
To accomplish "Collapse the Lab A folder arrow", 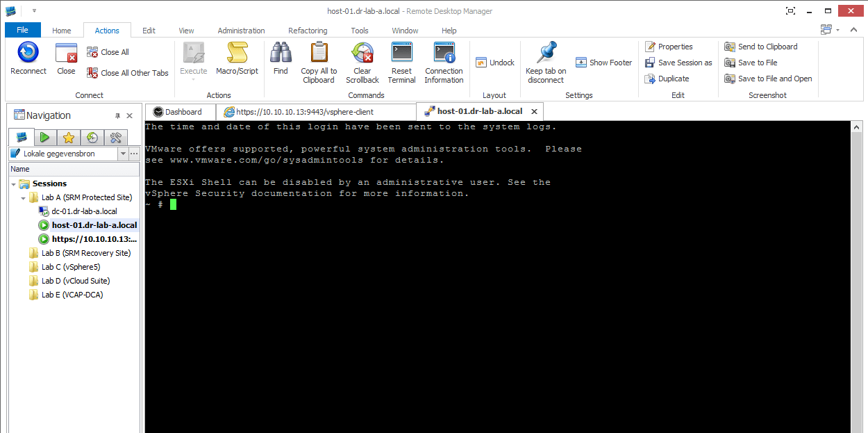I will (x=23, y=198).
